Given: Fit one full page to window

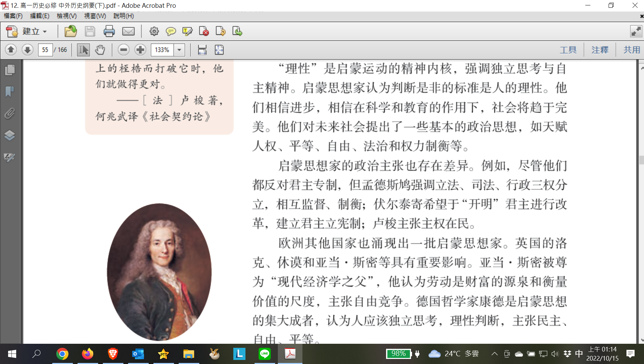Looking at the screenshot, I should click(219, 50).
